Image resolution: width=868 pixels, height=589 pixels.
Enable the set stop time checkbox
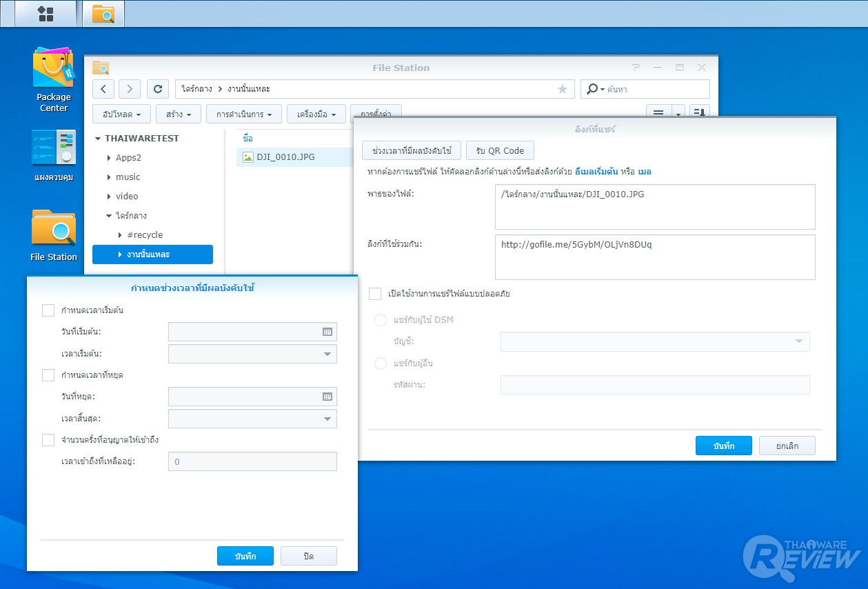pos(48,375)
